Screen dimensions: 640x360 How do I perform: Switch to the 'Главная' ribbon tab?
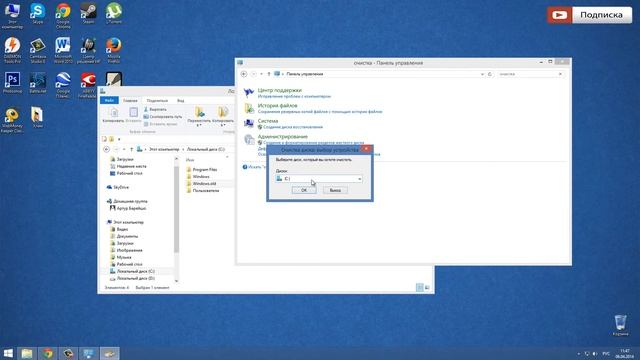coord(130,100)
